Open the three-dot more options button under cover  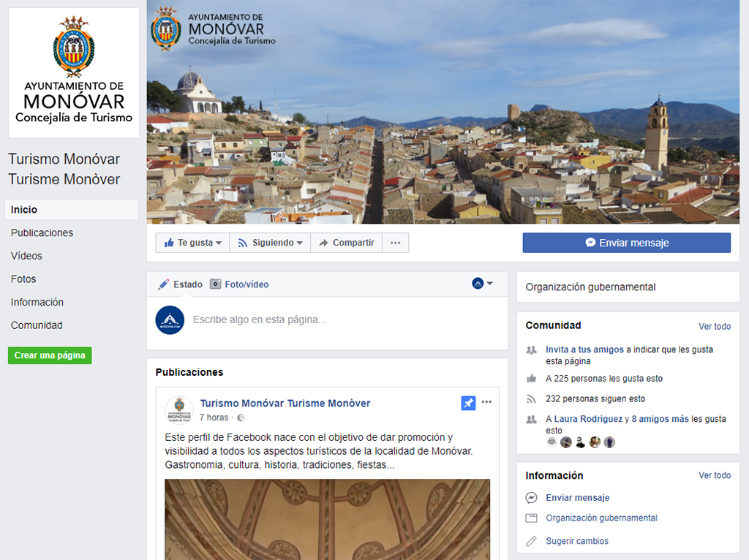(x=395, y=243)
